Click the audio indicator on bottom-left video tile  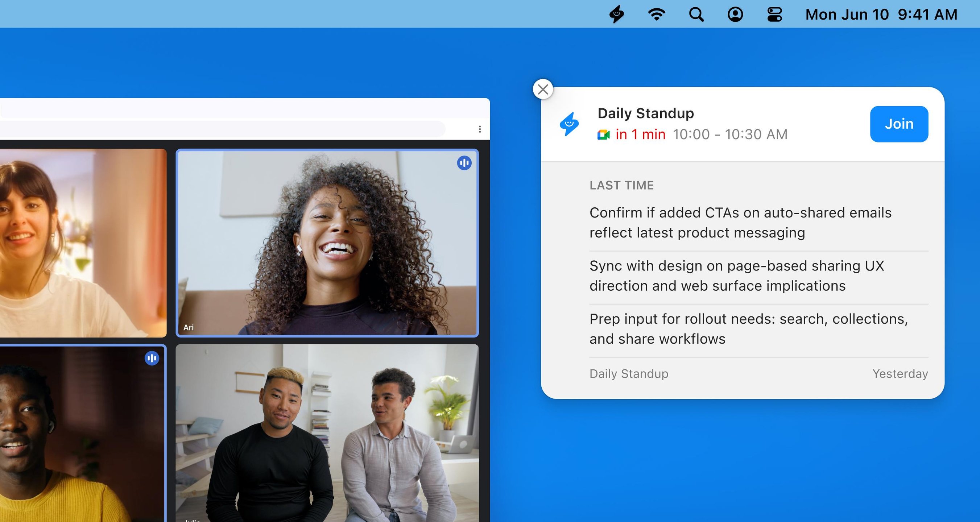point(152,358)
